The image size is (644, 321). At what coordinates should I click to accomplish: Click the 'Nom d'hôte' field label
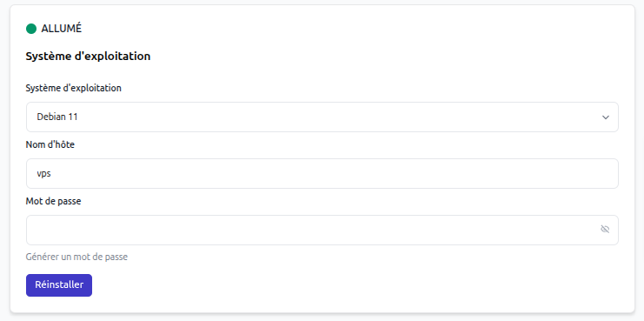(50, 144)
